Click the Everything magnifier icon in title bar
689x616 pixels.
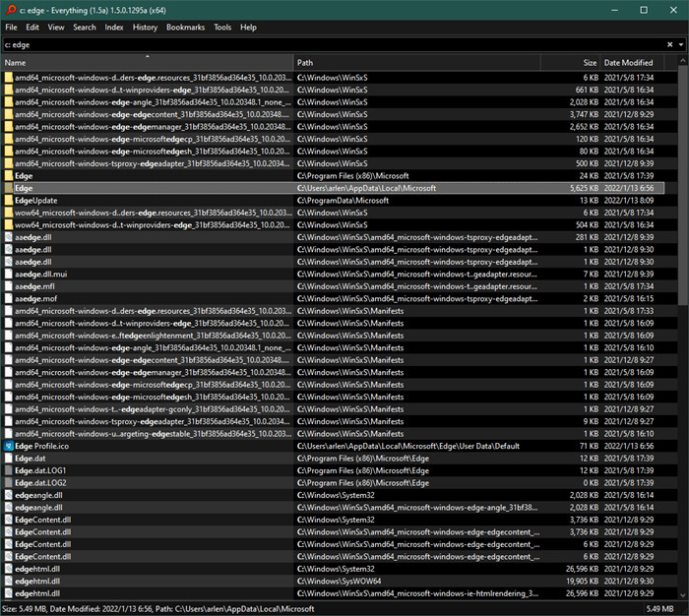tap(11, 10)
